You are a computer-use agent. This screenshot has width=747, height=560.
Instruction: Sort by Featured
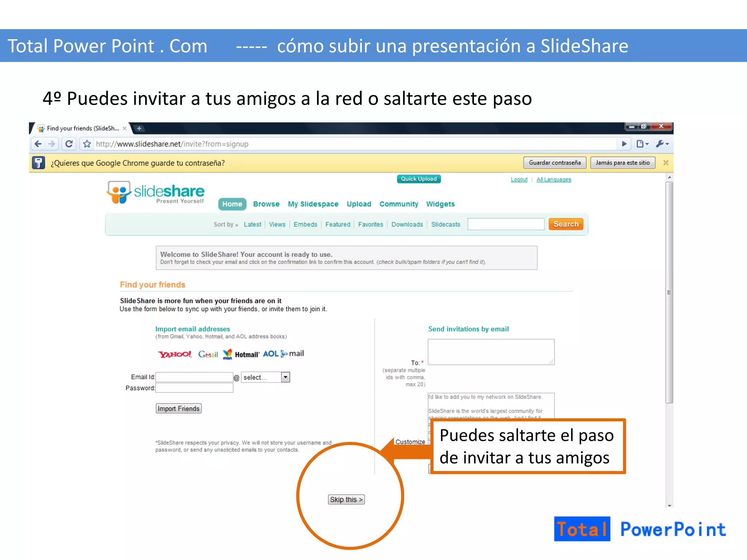pos(338,225)
